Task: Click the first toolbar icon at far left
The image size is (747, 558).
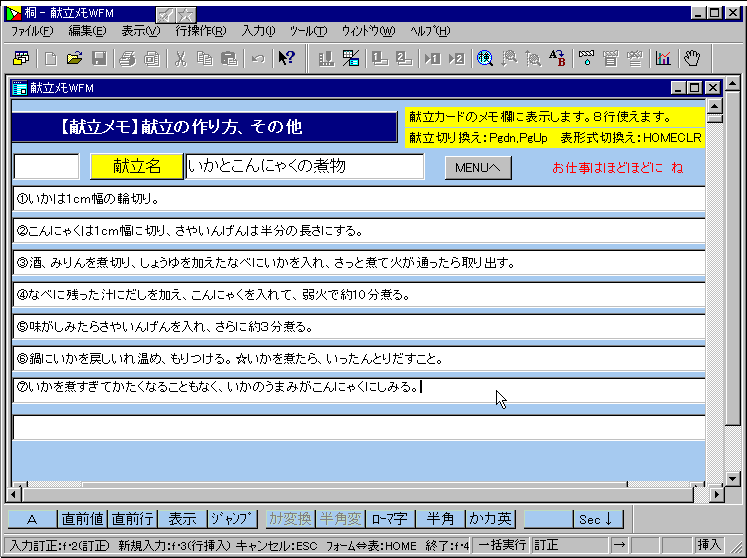Action: [19, 58]
